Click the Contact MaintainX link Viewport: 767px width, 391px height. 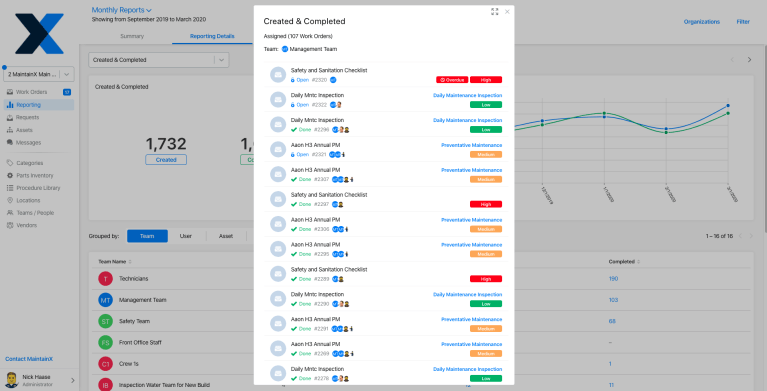(x=29, y=359)
